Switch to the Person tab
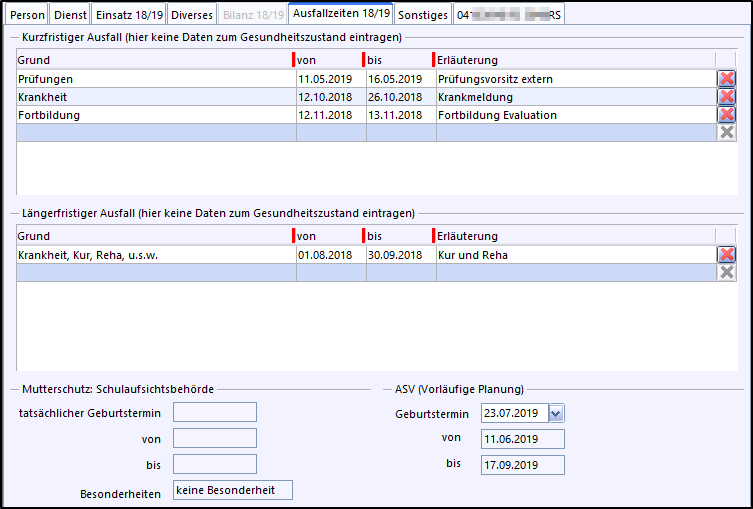 [x=25, y=15]
